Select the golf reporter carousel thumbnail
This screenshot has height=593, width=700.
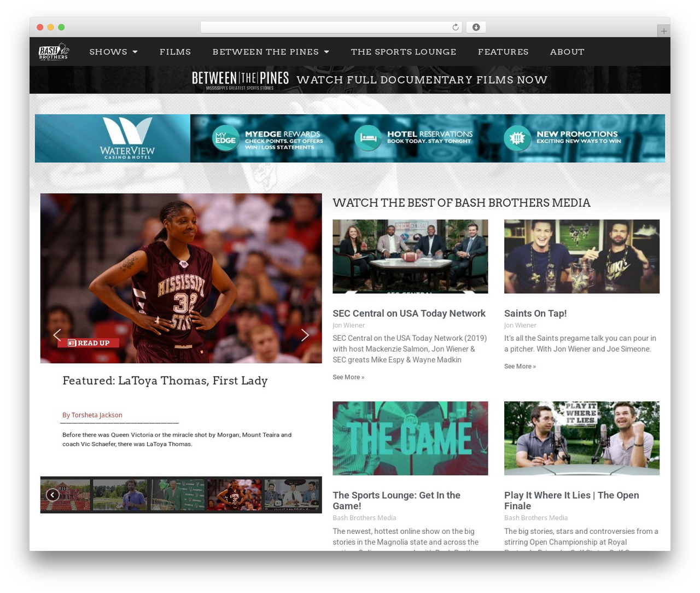point(120,495)
